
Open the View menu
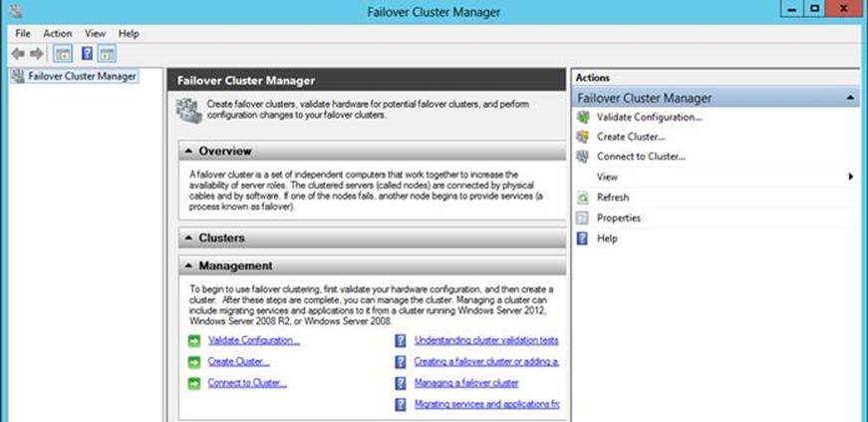(x=96, y=34)
